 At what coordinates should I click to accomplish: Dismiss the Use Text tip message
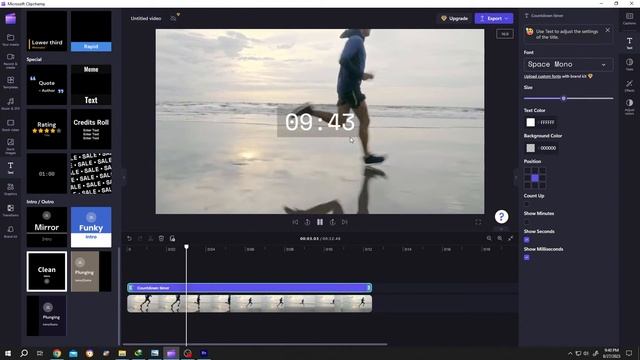(x=607, y=30)
